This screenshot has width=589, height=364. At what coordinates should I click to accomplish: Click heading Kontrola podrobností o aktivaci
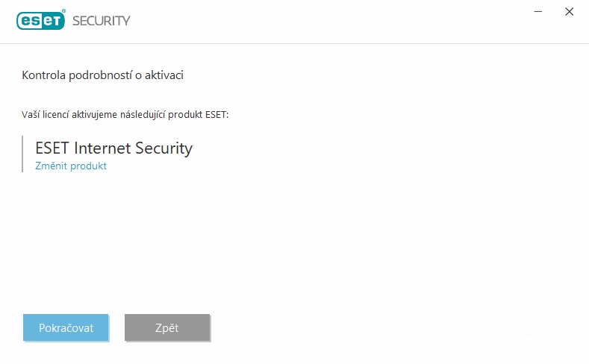click(102, 75)
